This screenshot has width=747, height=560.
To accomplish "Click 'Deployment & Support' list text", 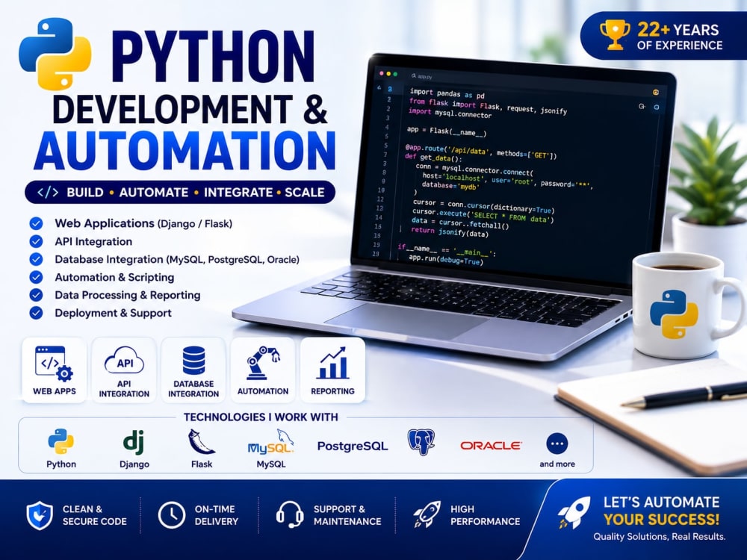I will click(x=113, y=313).
